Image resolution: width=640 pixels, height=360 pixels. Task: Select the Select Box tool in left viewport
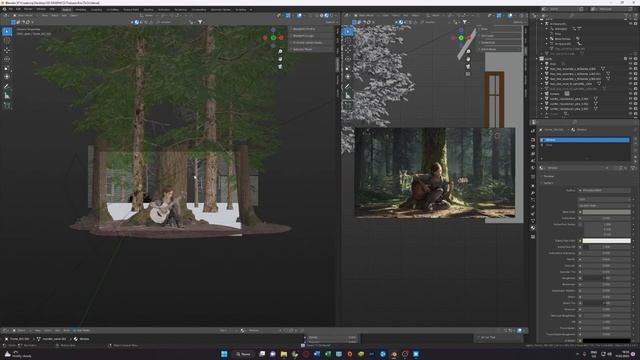point(7,31)
